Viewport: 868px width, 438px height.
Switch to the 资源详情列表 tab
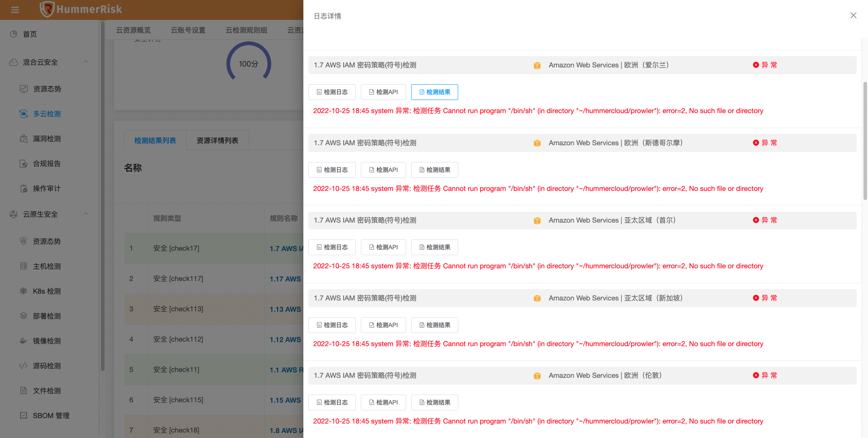coord(217,140)
